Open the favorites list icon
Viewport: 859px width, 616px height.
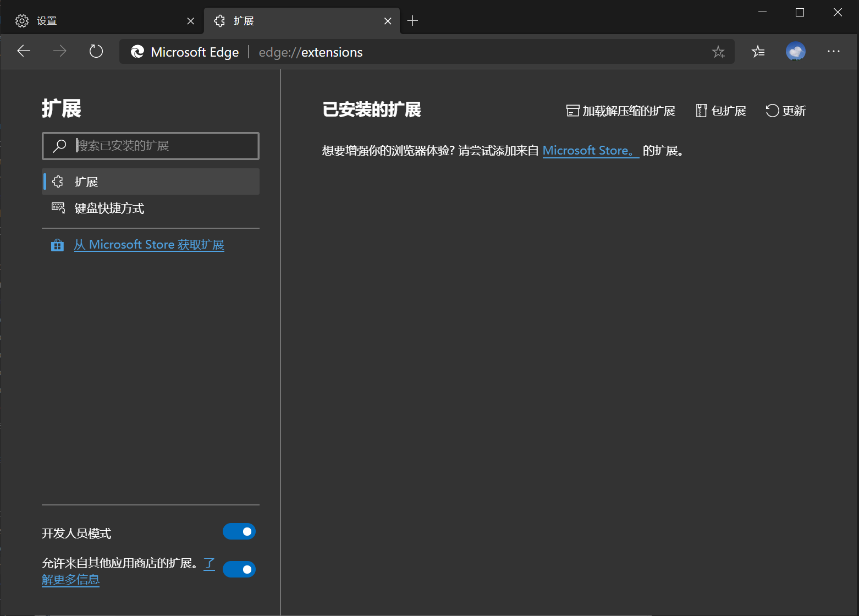click(758, 52)
